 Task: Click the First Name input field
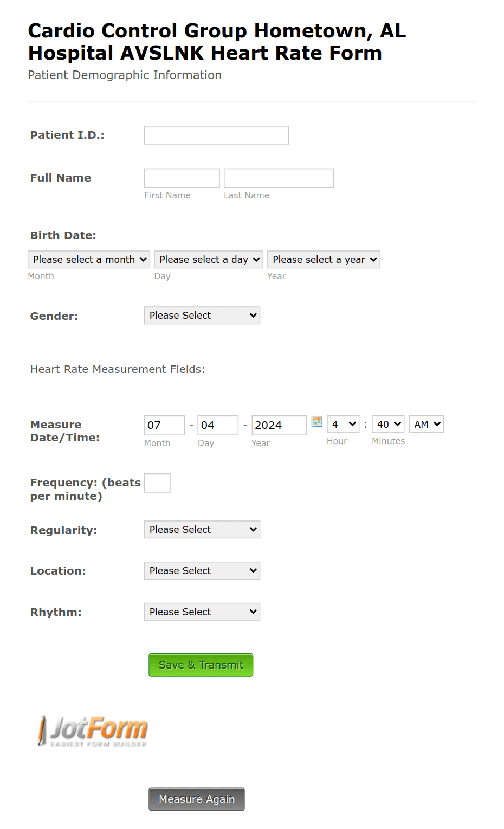click(182, 178)
